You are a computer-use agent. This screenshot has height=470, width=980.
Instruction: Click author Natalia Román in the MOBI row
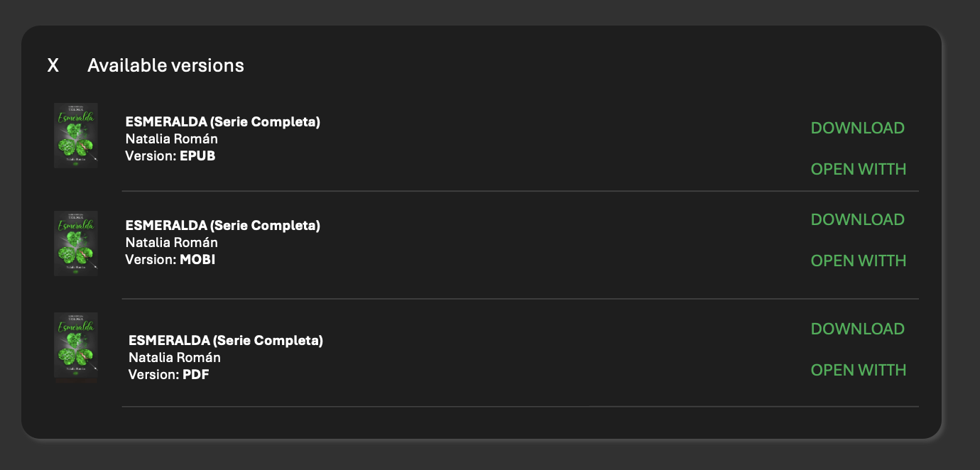click(x=171, y=243)
